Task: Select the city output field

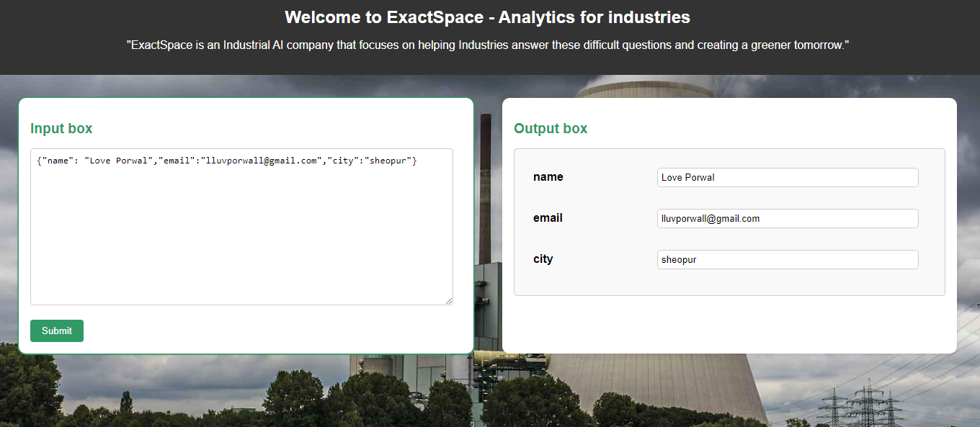Action: pyautogui.click(x=787, y=259)
